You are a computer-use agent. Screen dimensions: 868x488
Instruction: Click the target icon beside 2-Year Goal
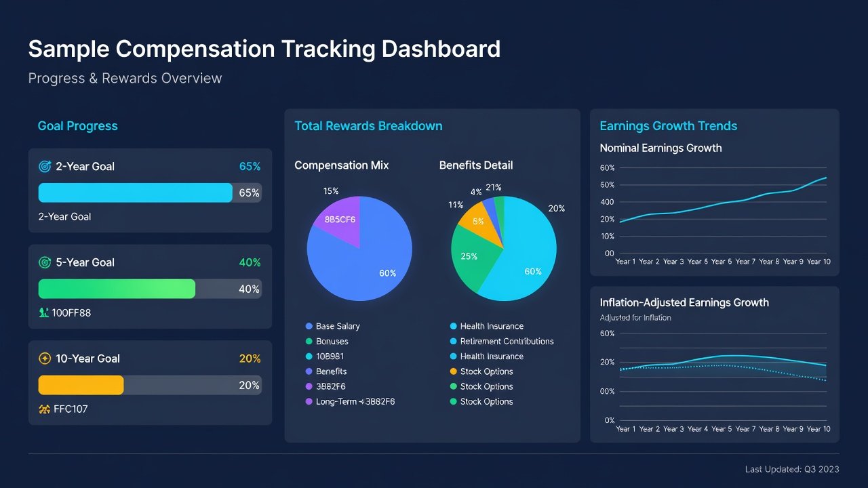pos(45,166)
